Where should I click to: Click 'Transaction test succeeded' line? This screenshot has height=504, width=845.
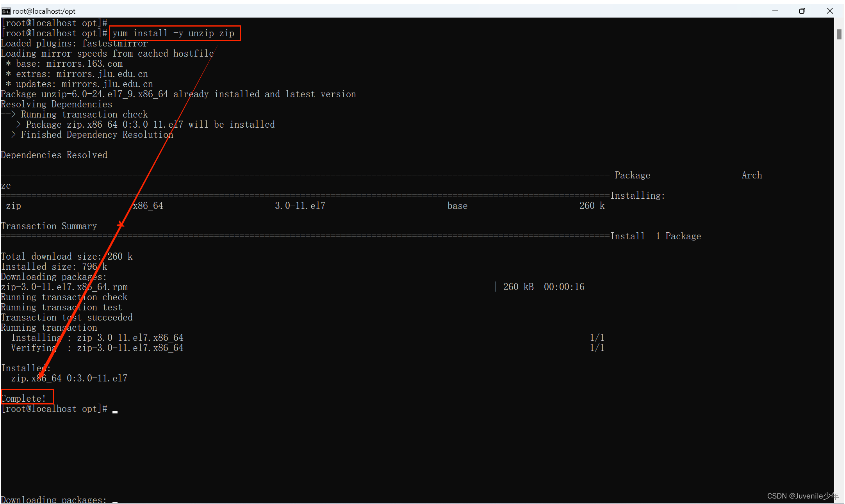[67, 317]
